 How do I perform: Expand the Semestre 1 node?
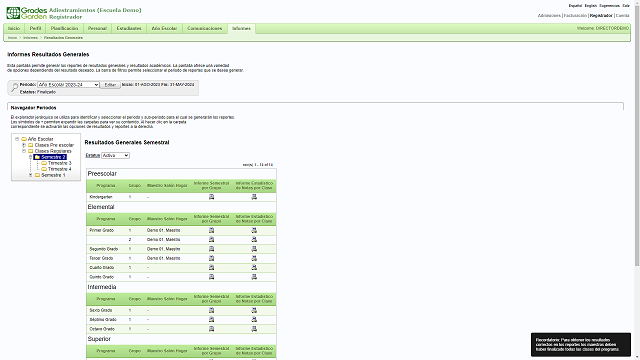(x=31, y=175)
